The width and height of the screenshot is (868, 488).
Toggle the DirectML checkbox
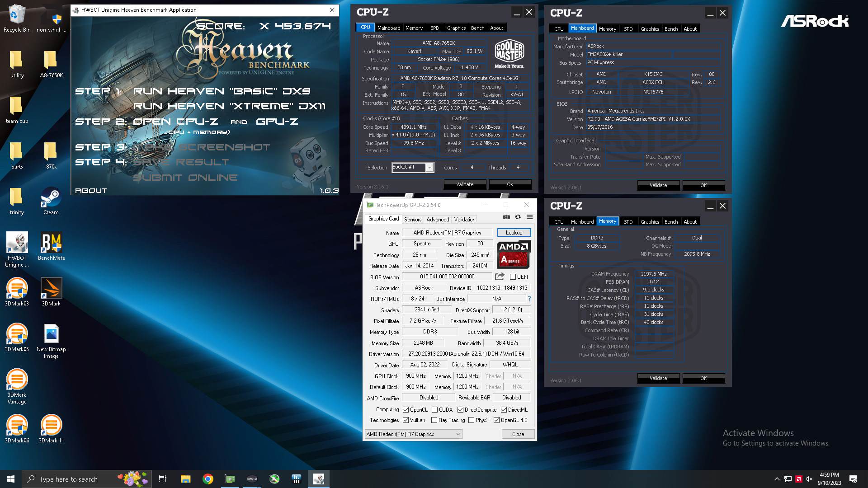coord(504,410)
